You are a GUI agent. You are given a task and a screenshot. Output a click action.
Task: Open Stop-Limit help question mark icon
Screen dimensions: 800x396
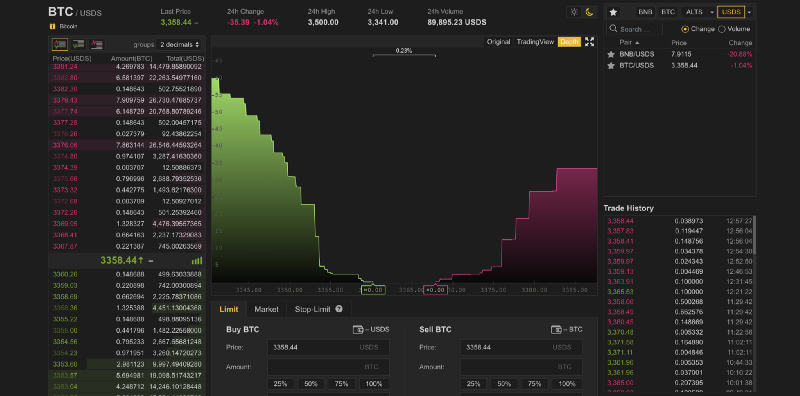click(x=339, y=309)
